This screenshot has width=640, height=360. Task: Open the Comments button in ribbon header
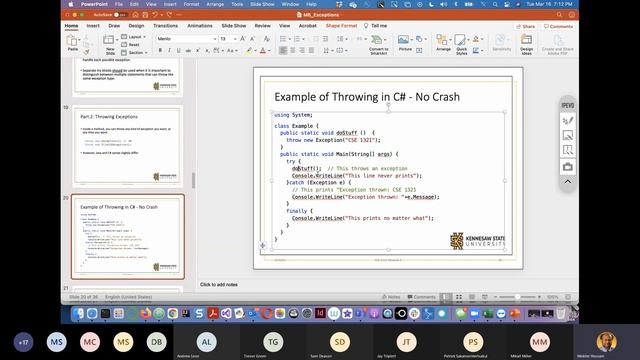click(558, 26)
